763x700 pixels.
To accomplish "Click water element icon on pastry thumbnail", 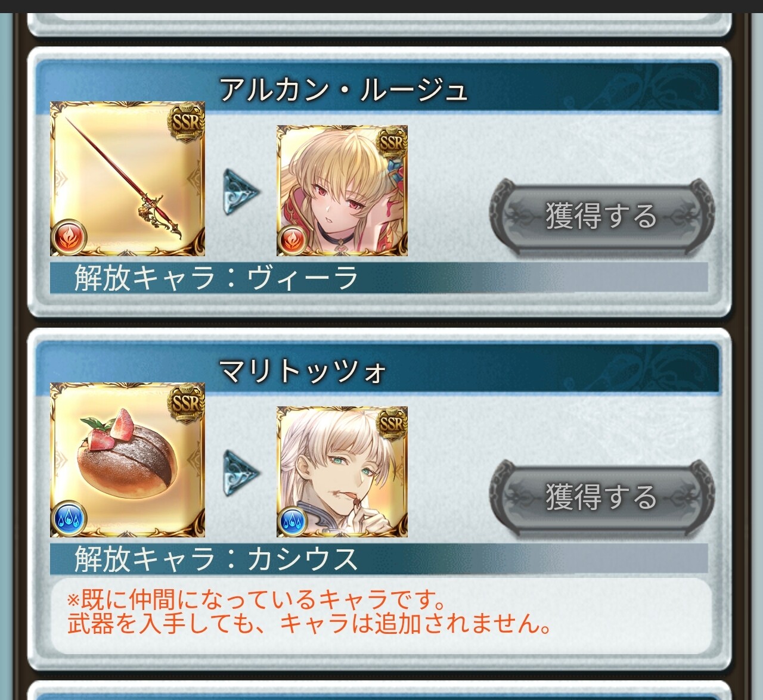I will [x=69, y=518].
